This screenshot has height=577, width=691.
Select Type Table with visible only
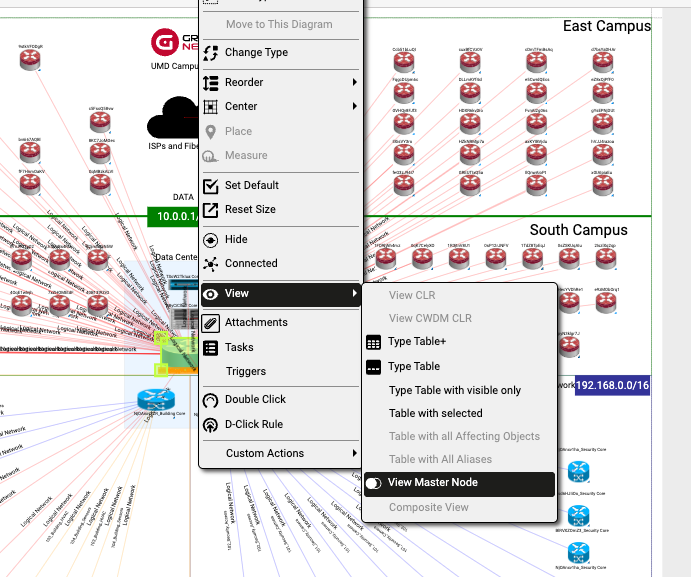(x=454, y=390)
